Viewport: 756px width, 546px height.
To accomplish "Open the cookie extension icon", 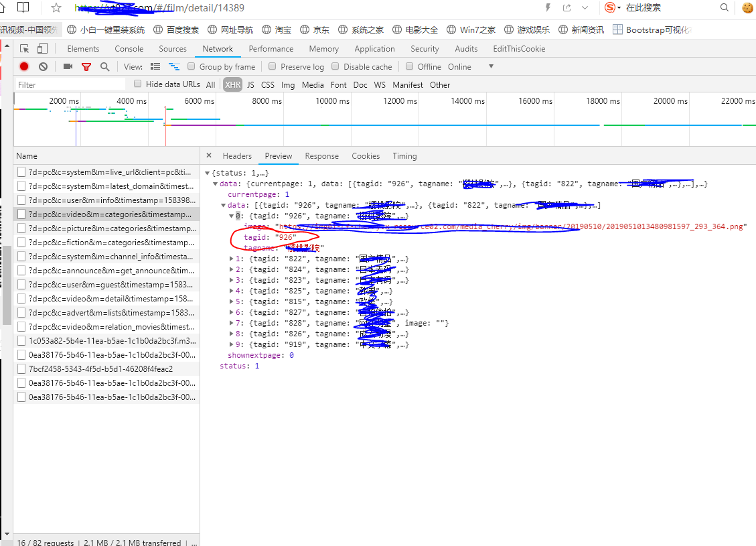I will tap(748, 8).
